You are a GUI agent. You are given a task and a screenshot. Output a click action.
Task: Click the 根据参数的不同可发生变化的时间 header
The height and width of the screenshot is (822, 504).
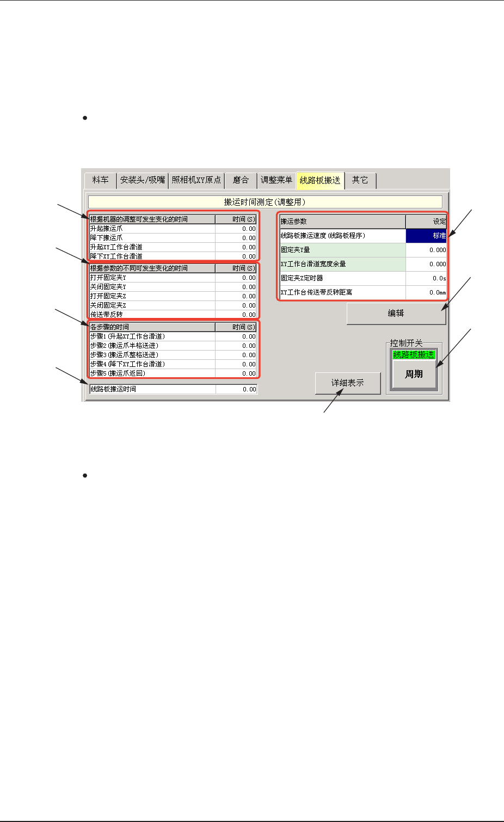click(x=152, y=268)
